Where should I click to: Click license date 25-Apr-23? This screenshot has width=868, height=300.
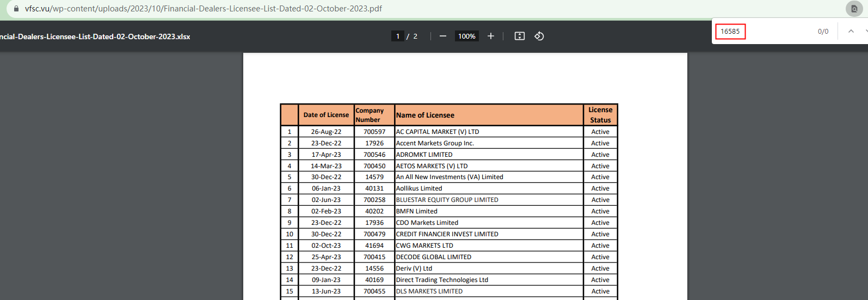[x=326, y=257]
